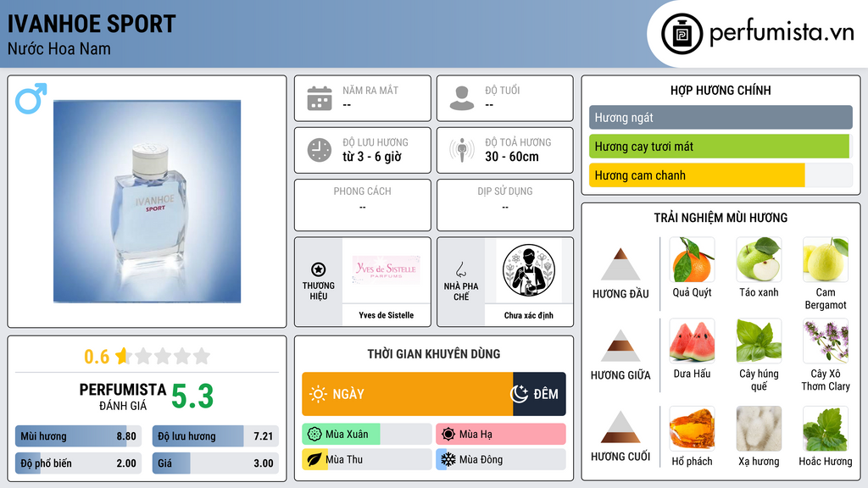Click the flower icon for Mùa Xuân
Screen dimensions: 868x488
[314, 435]
